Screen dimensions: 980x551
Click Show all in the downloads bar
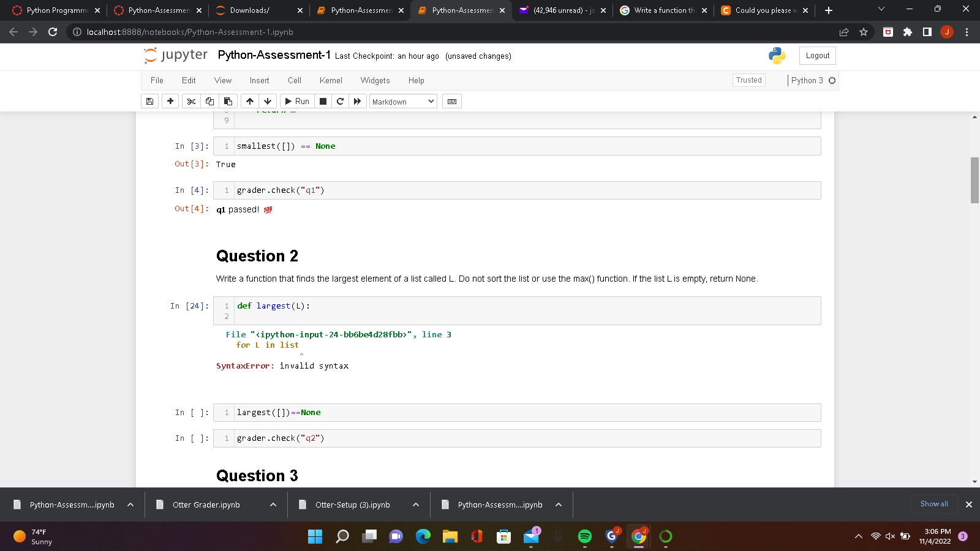(933, 504)
